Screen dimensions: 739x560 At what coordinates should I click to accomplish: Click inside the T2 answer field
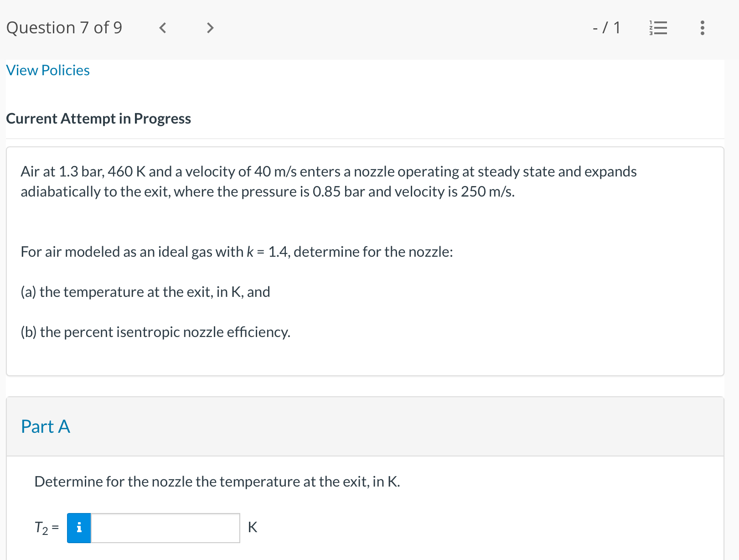coord(165,528)
